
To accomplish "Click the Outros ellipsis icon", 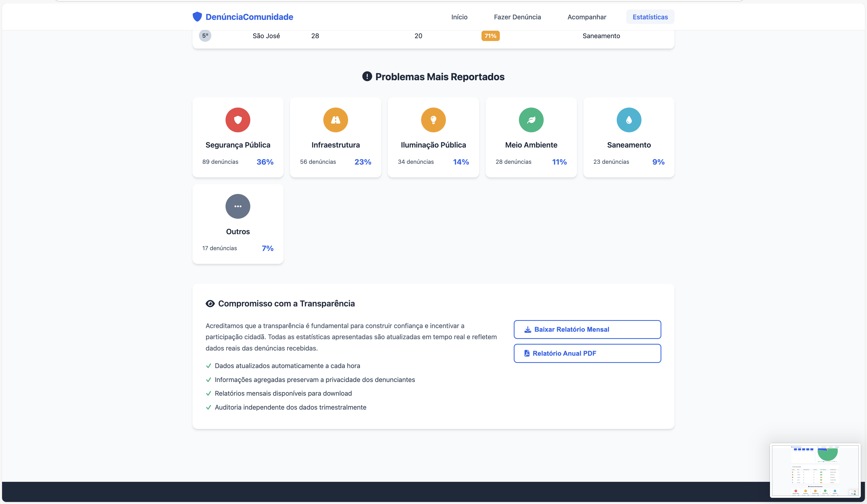I will coord(238,206).
